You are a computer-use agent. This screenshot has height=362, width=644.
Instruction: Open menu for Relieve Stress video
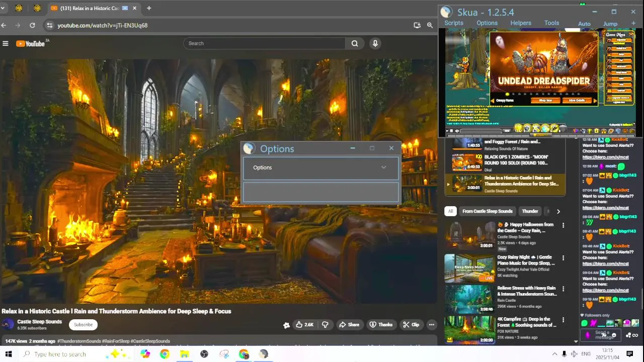tap(563, 289)
